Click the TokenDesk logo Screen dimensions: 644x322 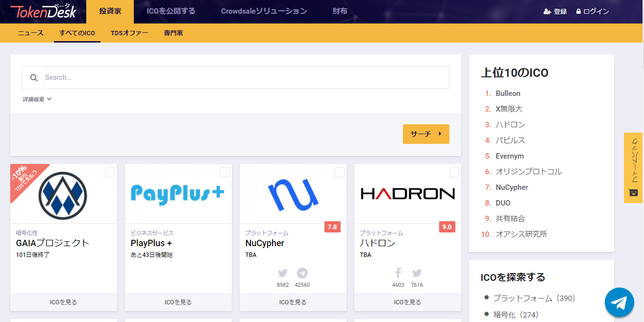pos(43,11)
